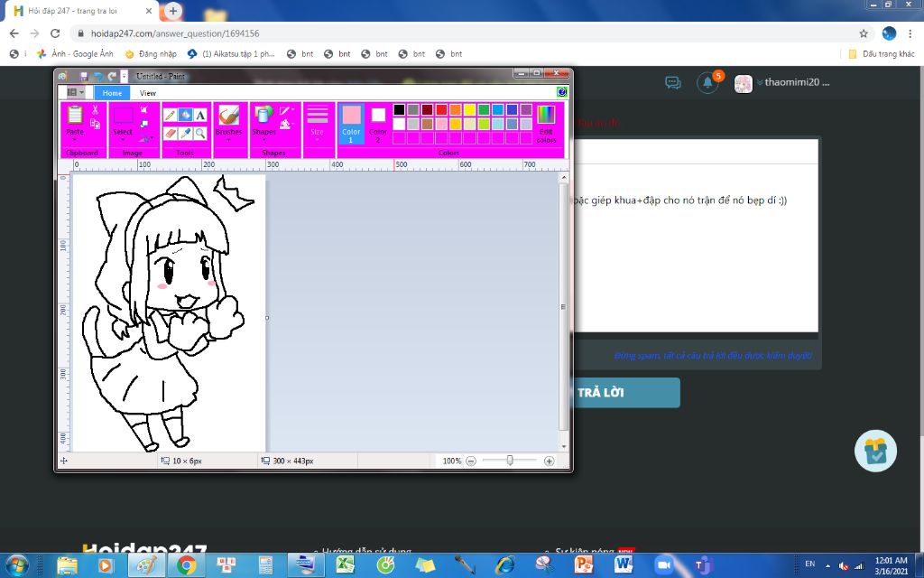
Task: Open a new Chrome tab
Action: 173,11
